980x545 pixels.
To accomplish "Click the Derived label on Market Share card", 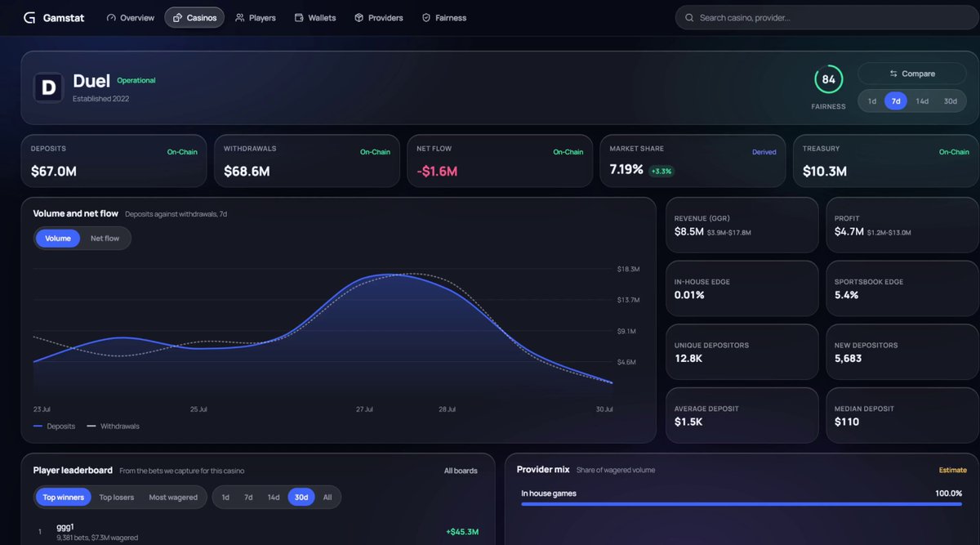I will [x=764, y=152].
